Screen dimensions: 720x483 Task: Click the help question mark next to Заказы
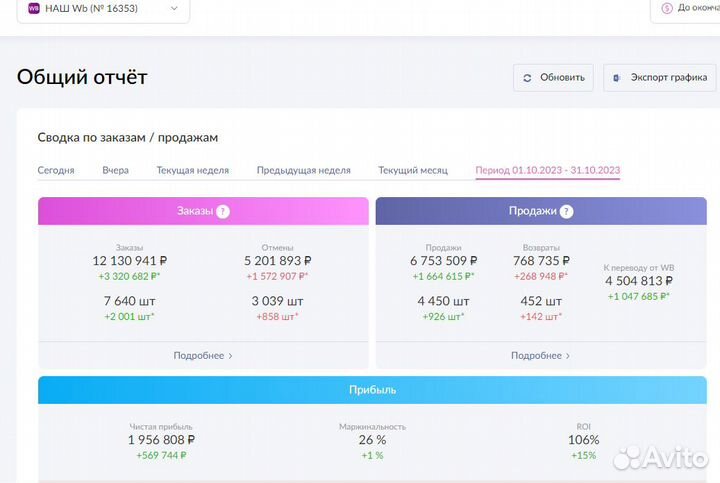pyautogui.click(x=223, y=211)
